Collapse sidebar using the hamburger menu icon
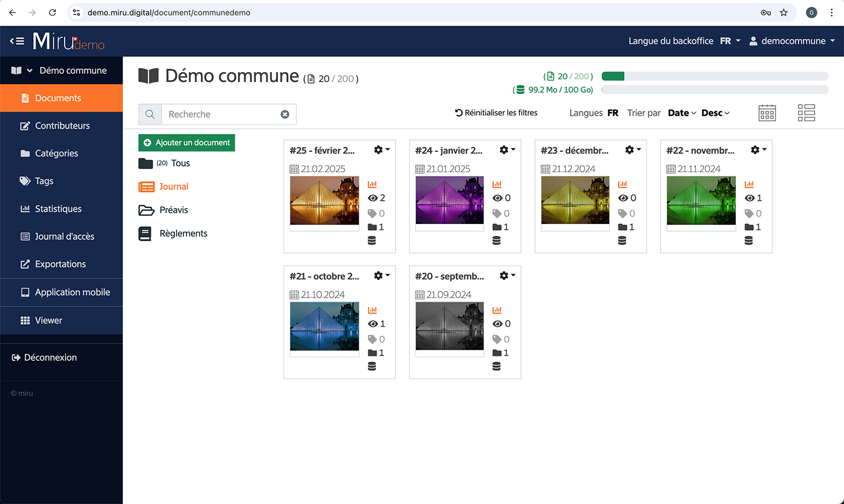This screenshot has height=504, width=844. tap(17, 41)
